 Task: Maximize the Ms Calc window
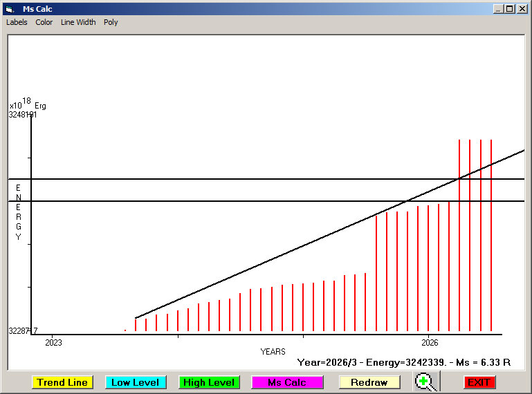510,9
